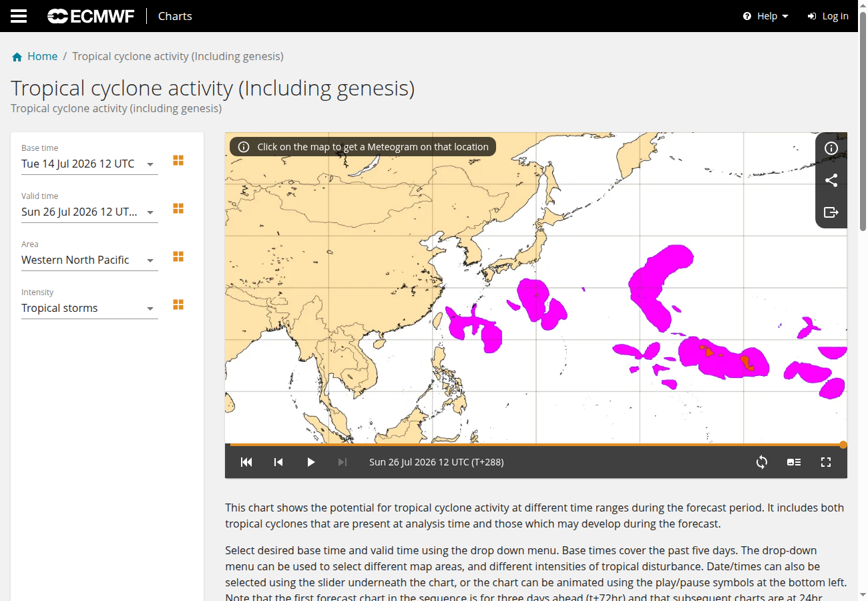Open the Base time grid selector
The width and height of the screenshot is (868, 601).
pos(178,161)
